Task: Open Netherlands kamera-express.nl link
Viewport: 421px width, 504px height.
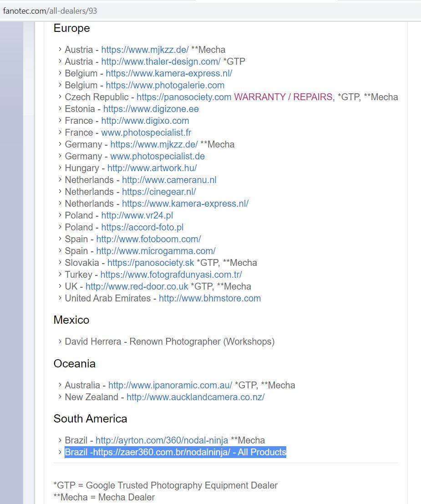Action: pos(185,204)
